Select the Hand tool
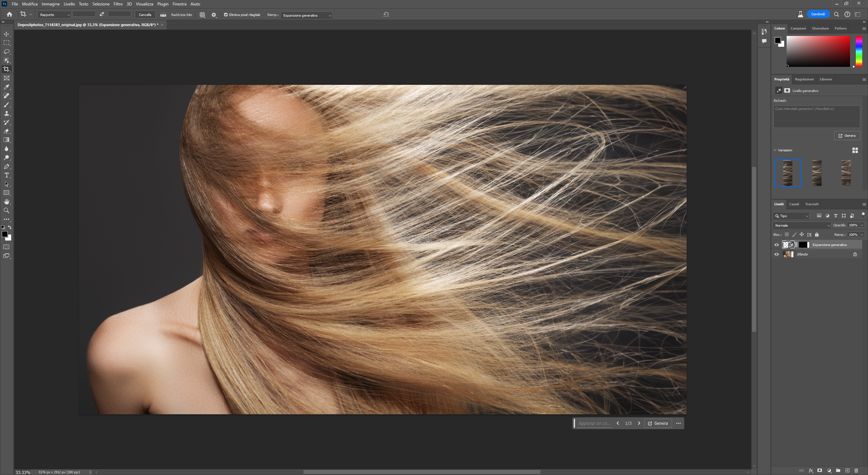The image size is (868, 475). coord(6,202)
